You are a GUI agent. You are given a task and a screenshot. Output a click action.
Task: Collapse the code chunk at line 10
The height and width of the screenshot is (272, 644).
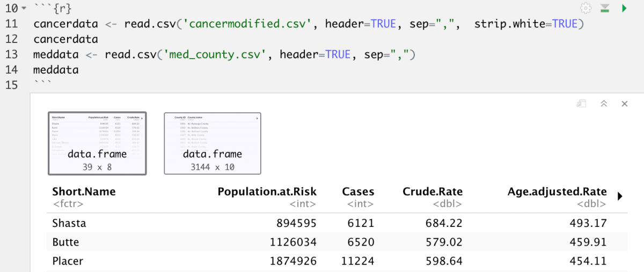24,9
